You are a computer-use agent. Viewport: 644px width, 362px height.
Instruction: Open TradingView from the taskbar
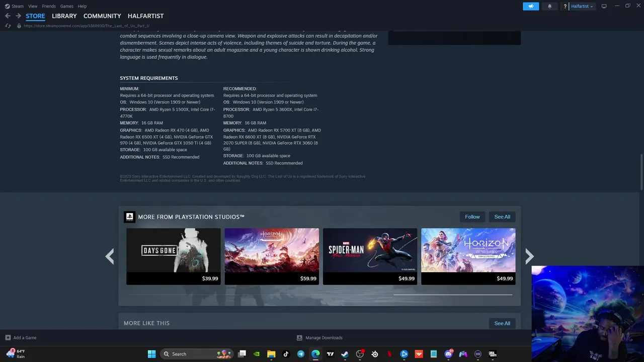tap(330, 354)
